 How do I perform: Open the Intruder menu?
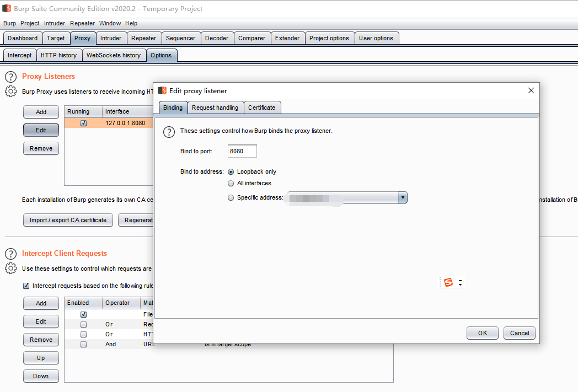tap(55, 23)
